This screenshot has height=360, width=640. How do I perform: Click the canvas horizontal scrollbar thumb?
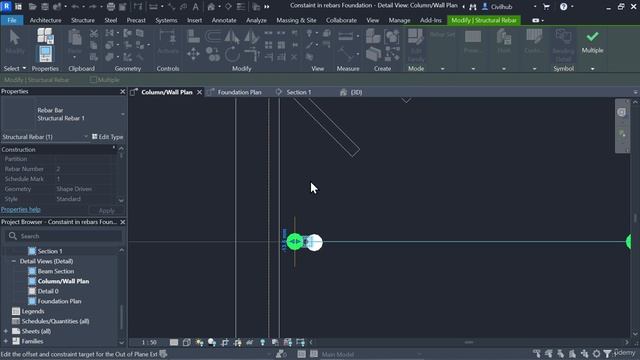point(469,342)
